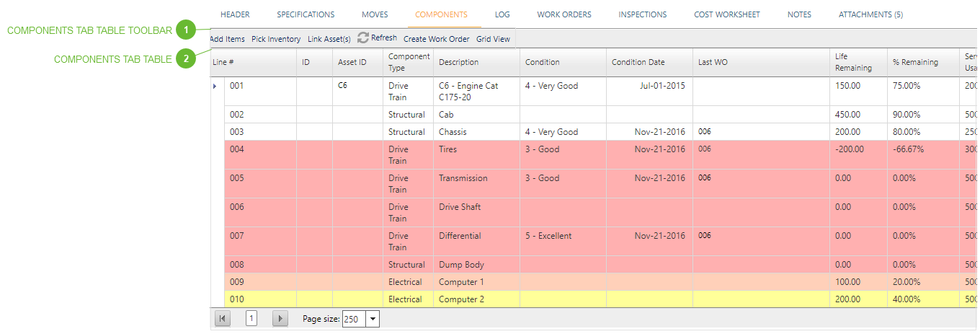The width and height of the screenshot is (980, 334).
Task: Select the COMPONENTS tab
Action: 441,14
